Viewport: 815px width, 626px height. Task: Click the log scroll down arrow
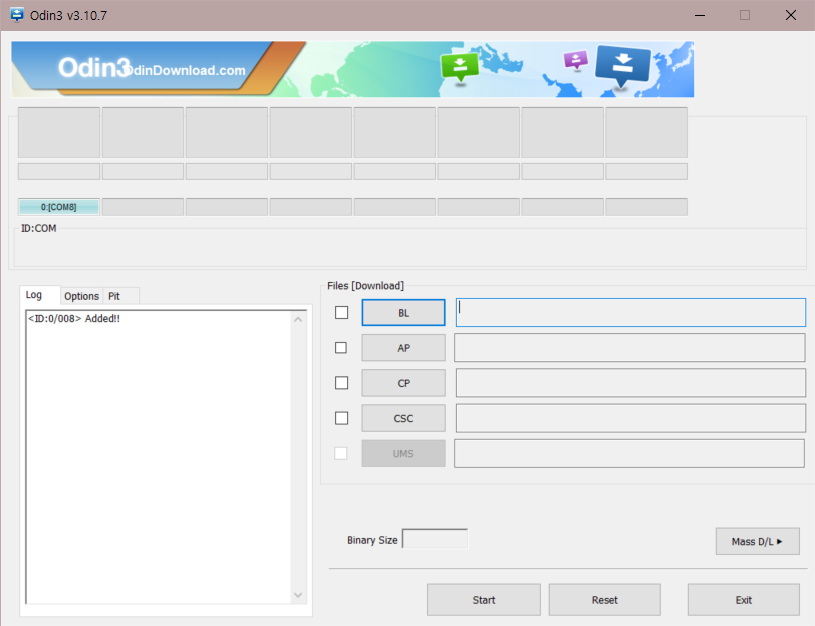298,595
